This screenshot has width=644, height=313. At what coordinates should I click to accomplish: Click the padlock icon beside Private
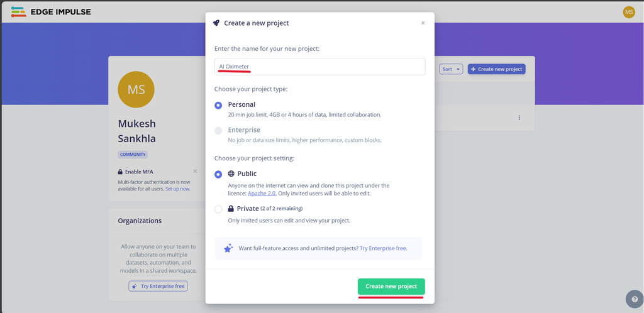[x=231, y=209]
